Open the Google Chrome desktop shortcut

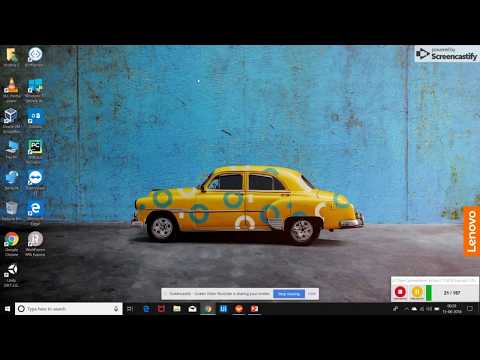point(12,243)
